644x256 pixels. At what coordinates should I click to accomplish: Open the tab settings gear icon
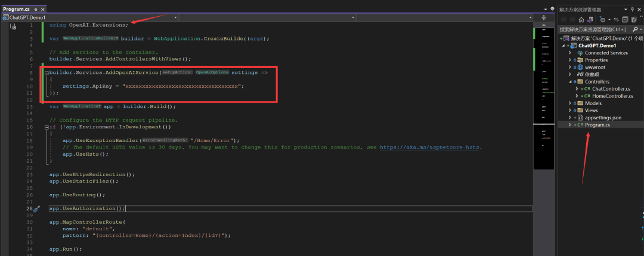(552, 9)
